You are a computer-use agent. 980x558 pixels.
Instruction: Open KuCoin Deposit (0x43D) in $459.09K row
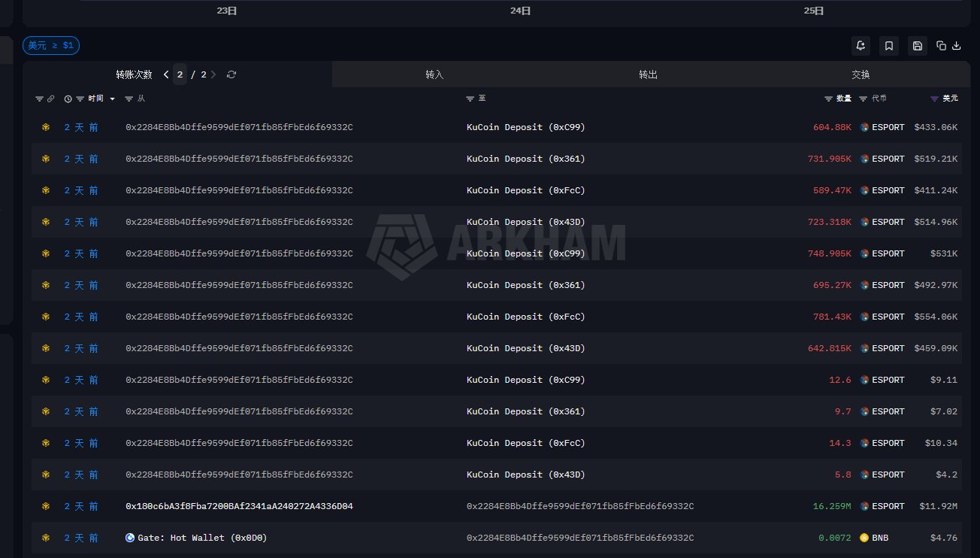click(x=526, y=348)
